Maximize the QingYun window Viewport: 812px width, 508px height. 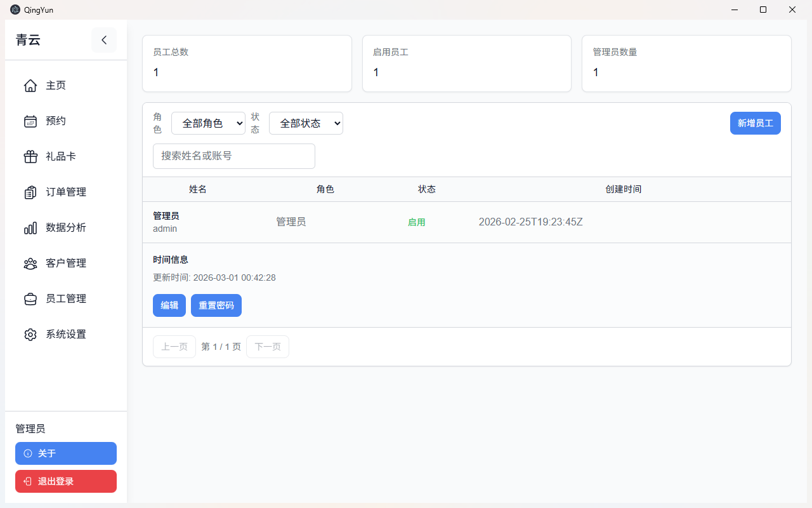click(763, 10)
